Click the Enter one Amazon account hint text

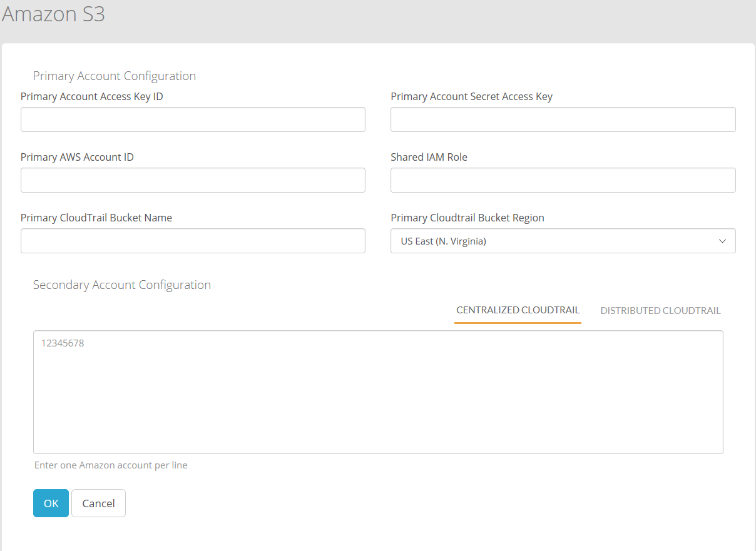pyautogui.click(x=111, y=465)
